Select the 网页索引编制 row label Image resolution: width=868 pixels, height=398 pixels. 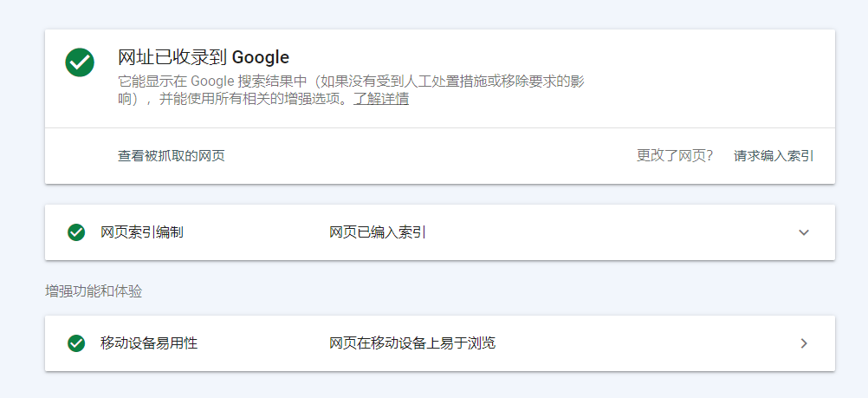click(x=142, y=232)
